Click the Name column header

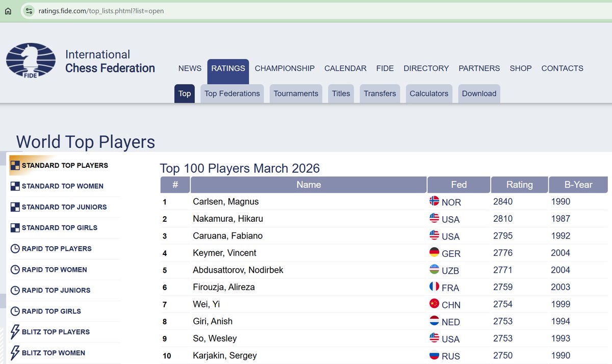point(309,185)
